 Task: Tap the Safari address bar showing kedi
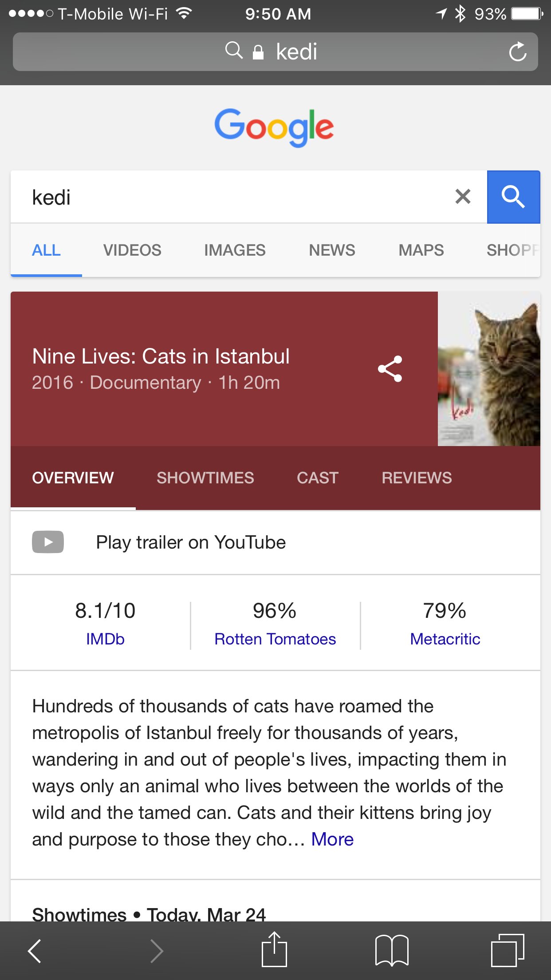(275, 51)
